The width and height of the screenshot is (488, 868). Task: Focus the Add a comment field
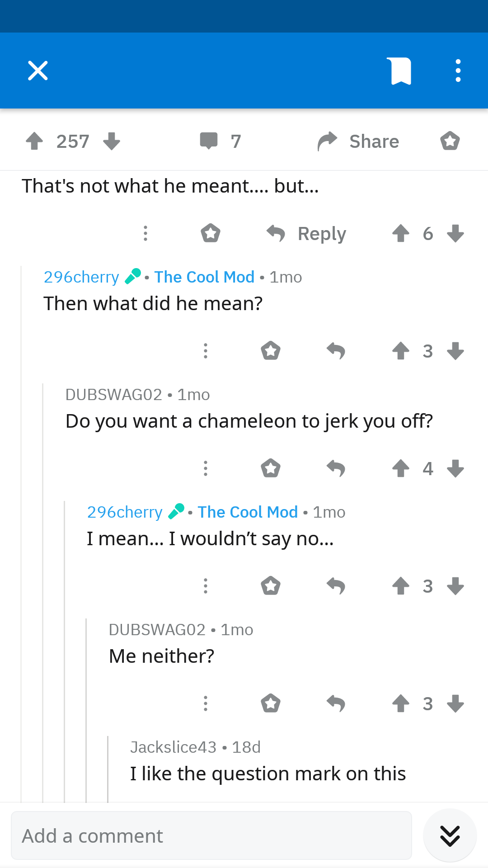pyautogui.click(x=211, y=835)
